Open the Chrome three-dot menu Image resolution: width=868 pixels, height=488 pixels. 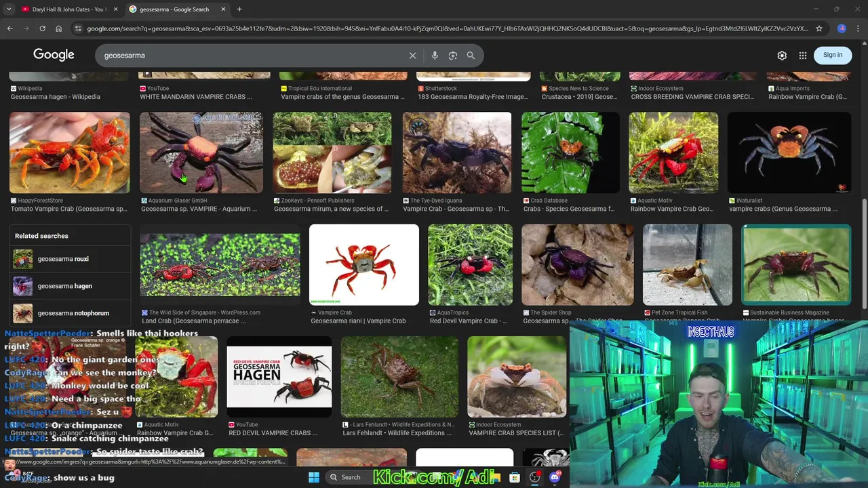[x=858, y=28]
